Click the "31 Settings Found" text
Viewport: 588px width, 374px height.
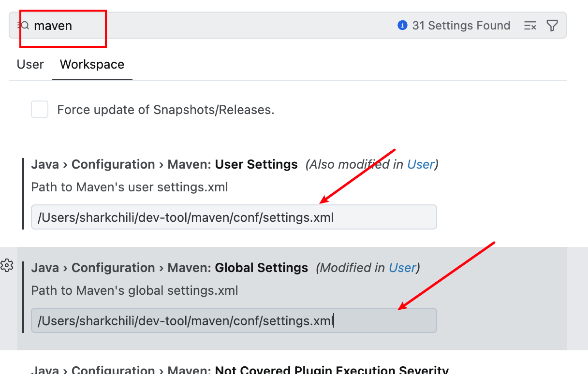coord(461,26)
